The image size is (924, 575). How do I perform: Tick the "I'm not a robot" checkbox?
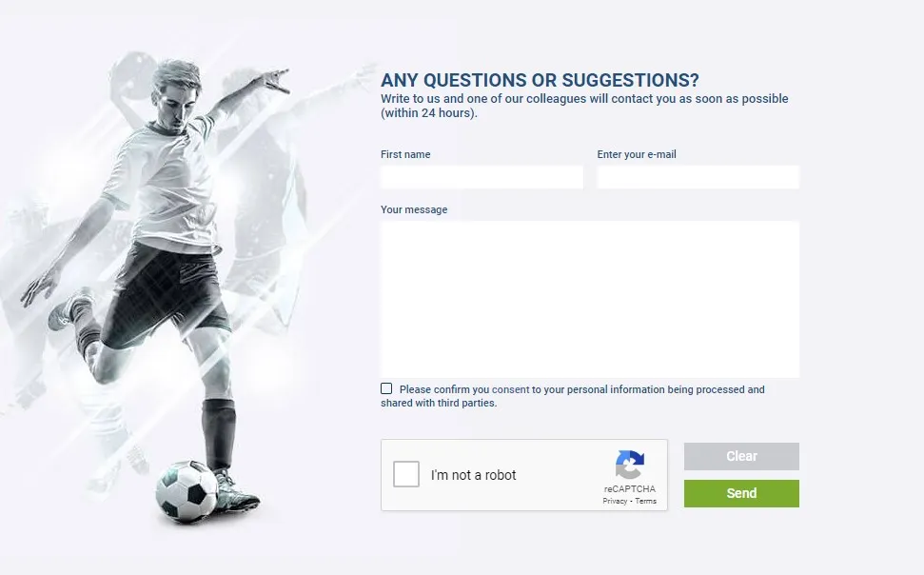pyautogui.click(x=406, y=473)
